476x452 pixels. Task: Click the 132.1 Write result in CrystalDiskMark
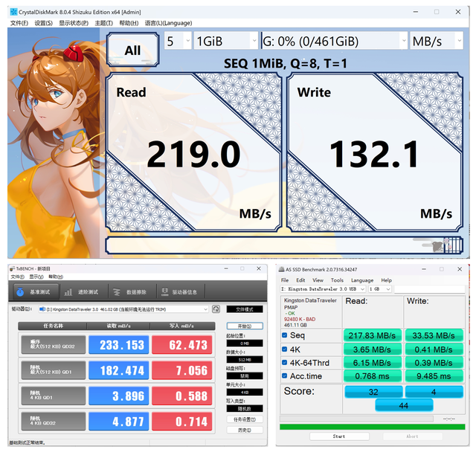pos(374,154)
